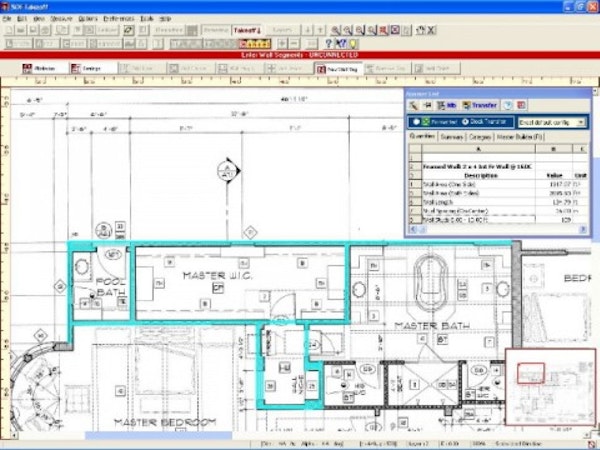Switch to the Summary tab
Image resolution: width=600 pixels, height=450 pixels.
452,137
